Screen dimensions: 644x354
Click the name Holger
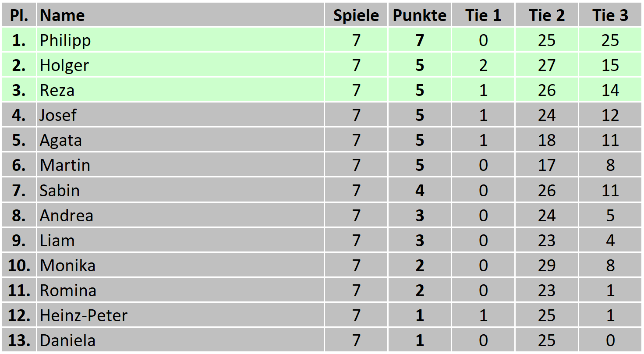[x=64, y=65]
